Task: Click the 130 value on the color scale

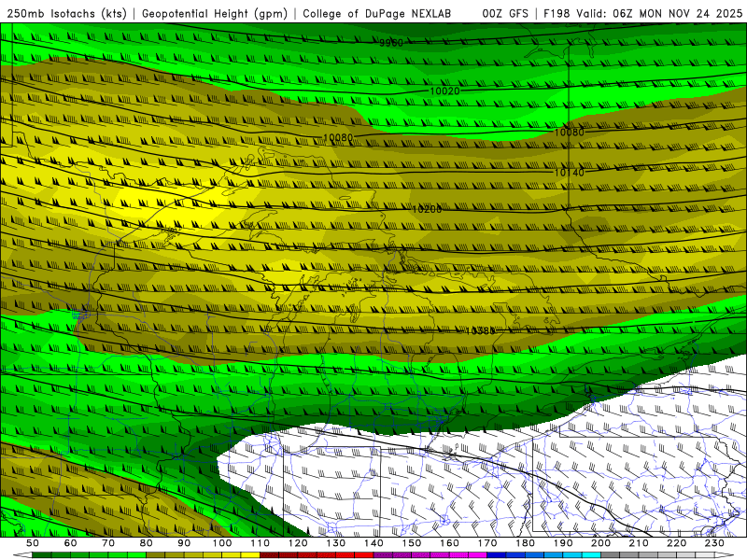Action: click(x=336, y=543)
